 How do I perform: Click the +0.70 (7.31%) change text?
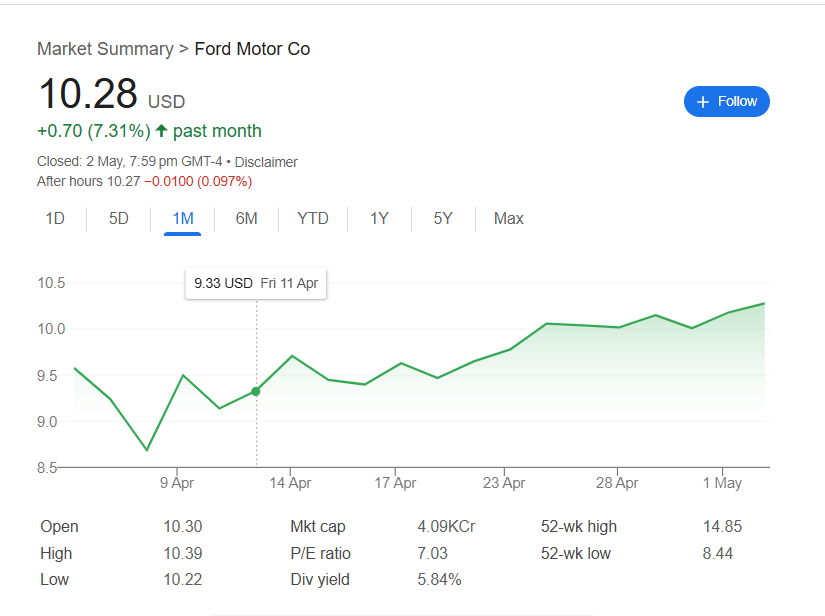tap(94, 131)
